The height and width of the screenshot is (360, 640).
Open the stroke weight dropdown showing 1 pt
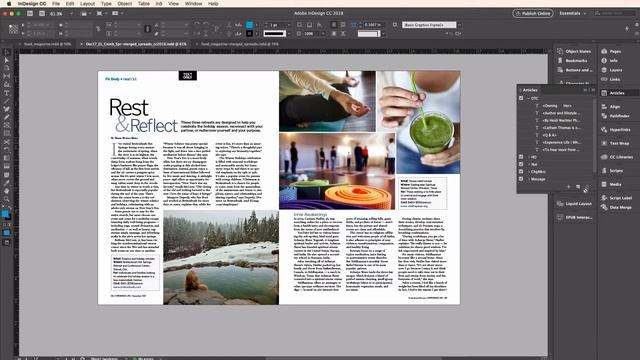289,25
